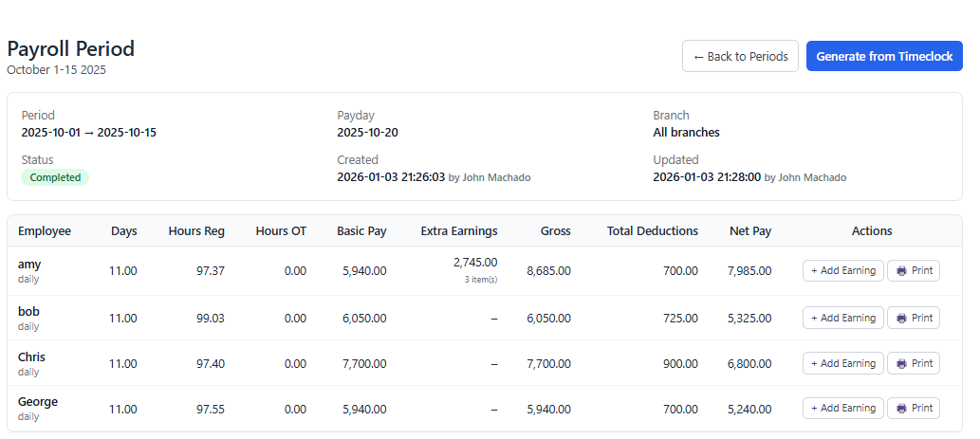Click the printer icon in Chris's row
Screen dimensions: 980x439
(901, 363)
